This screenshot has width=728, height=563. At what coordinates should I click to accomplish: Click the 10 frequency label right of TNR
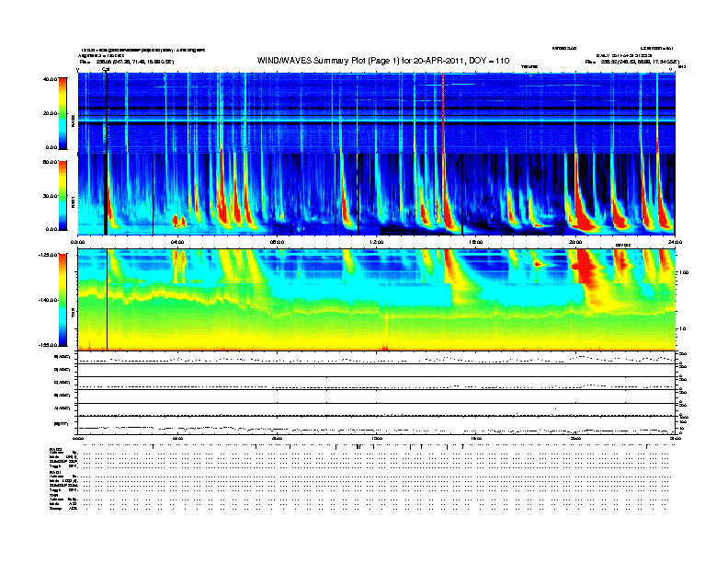pos(684,329)
